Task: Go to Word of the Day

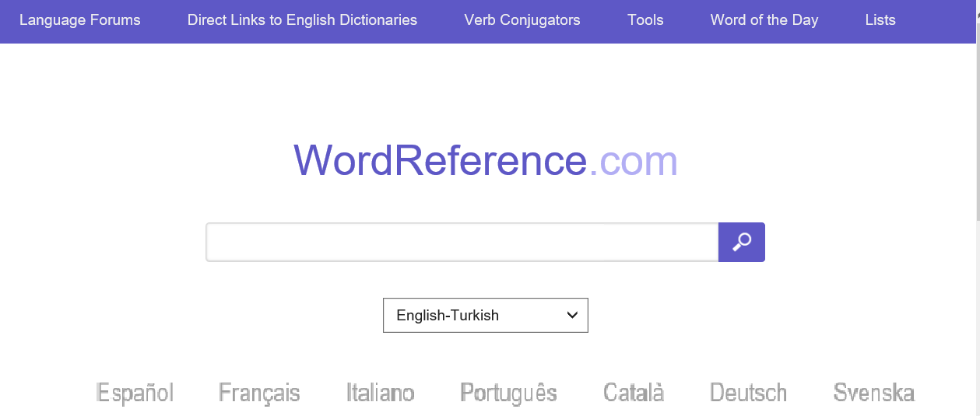Action: tap(764, 20)
